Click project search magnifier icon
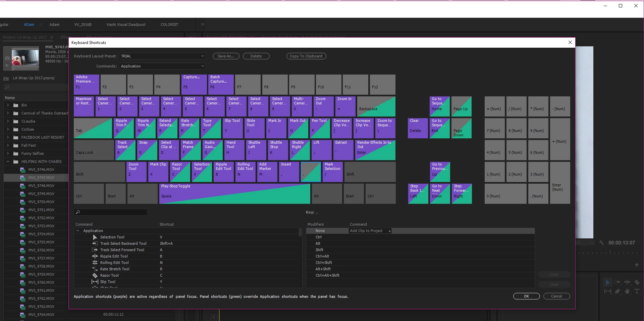 point(7,87)
